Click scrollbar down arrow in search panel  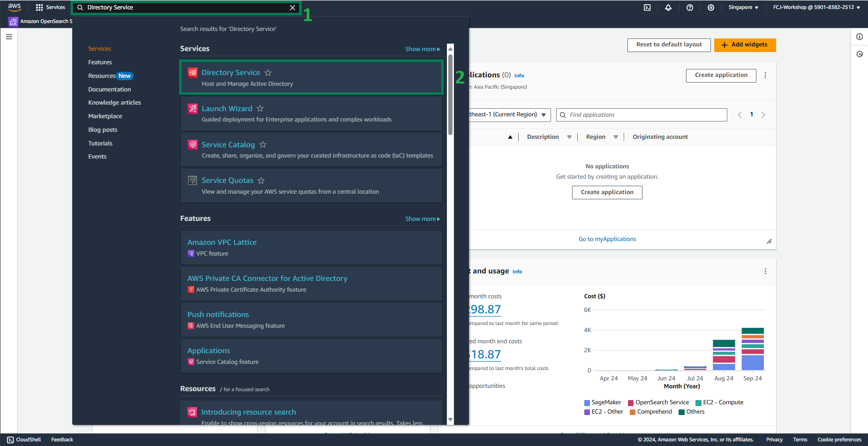tap(450, 420)
